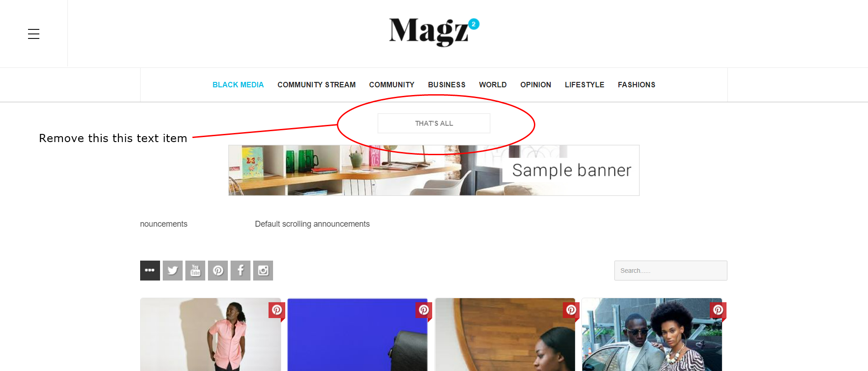The width and height of the screenshot is (868, 371).
Task: Pin the pink-shirt man image
Action: pyautogui.click(x=277, y=310)
